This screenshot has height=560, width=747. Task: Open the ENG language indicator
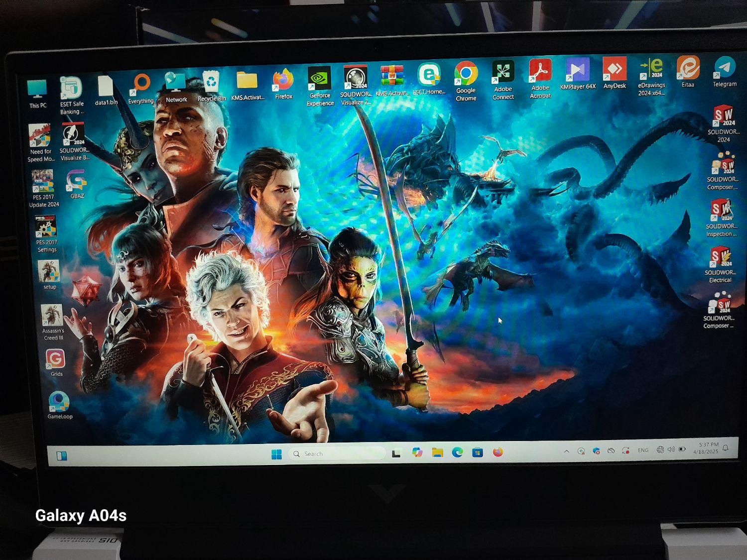[x=643, y=450]
